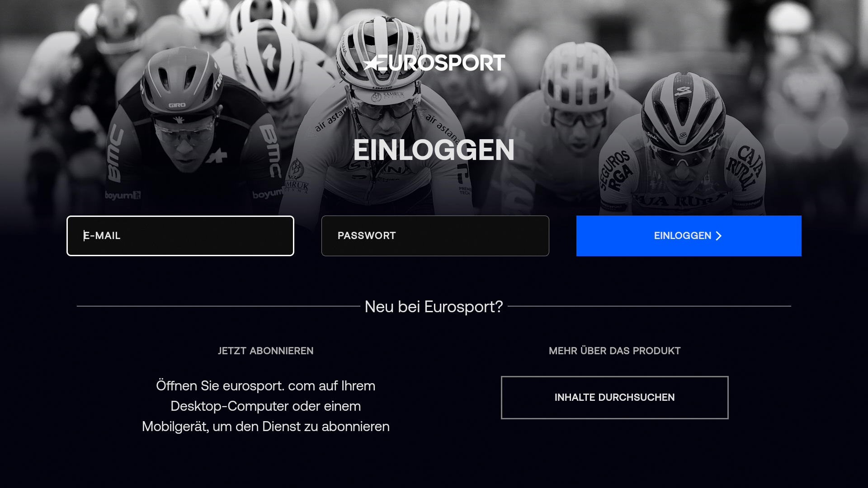Click the 'Neu bei Eurosport?' text

tap(434, 307)
